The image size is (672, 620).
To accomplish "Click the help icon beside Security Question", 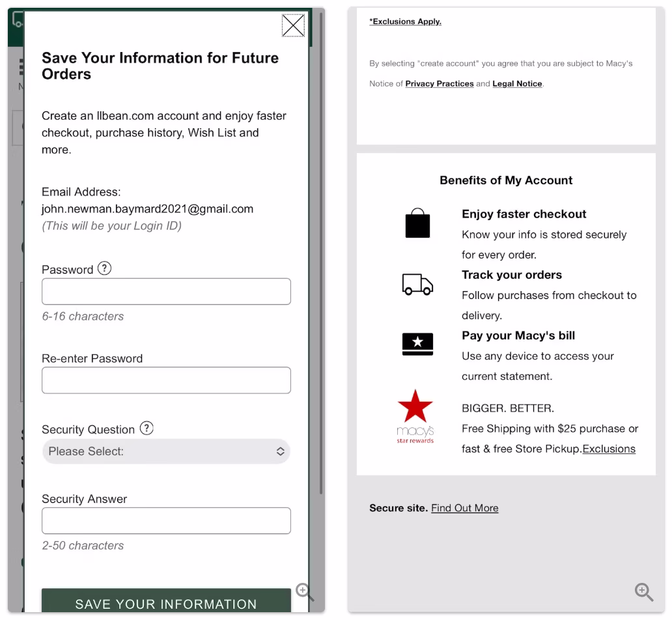I will 147,429.
